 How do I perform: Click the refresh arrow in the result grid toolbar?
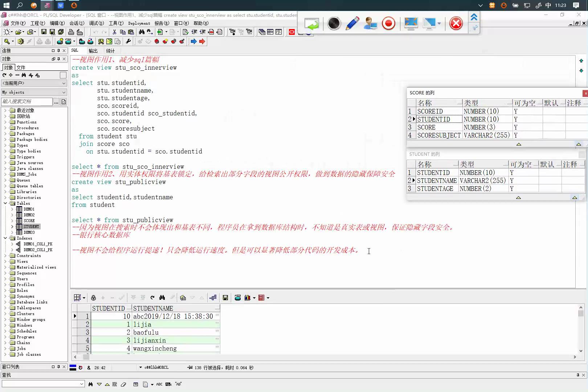(152, 298)
